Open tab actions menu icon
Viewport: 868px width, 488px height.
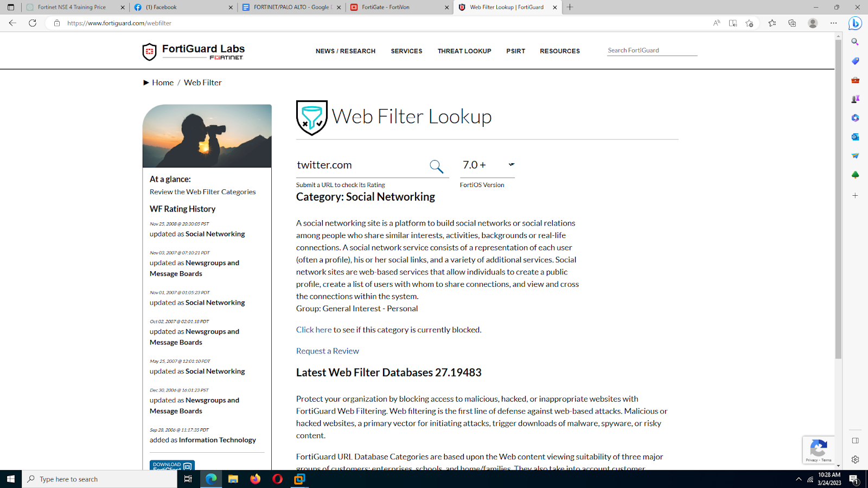point(10,7)
